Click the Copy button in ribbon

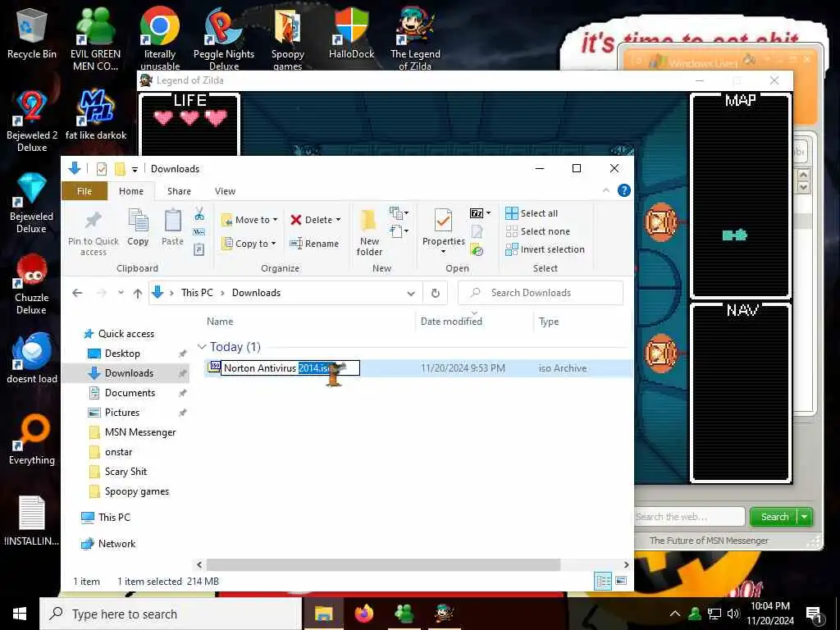point(138,228)
